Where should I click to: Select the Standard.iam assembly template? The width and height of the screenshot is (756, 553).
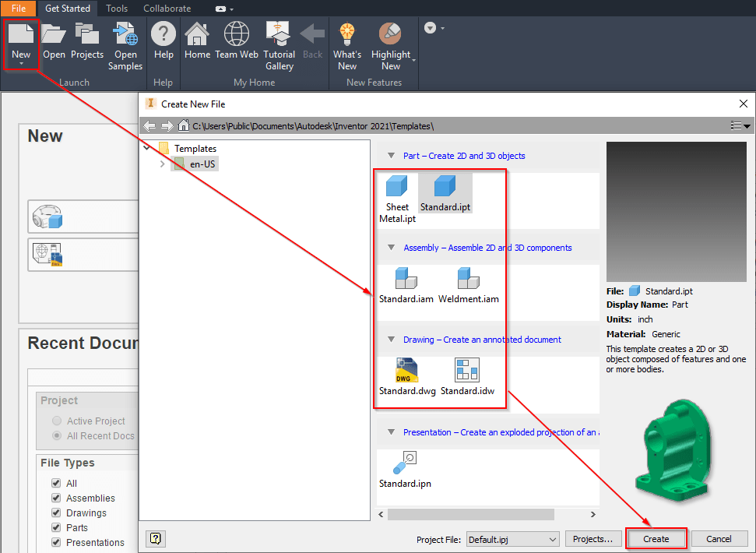click(406, 285)
